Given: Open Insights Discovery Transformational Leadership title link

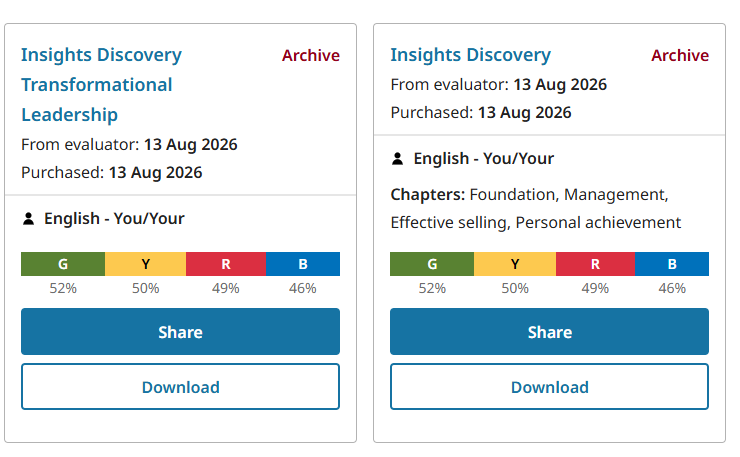Looking at the screenshot, I should point(101,85).
